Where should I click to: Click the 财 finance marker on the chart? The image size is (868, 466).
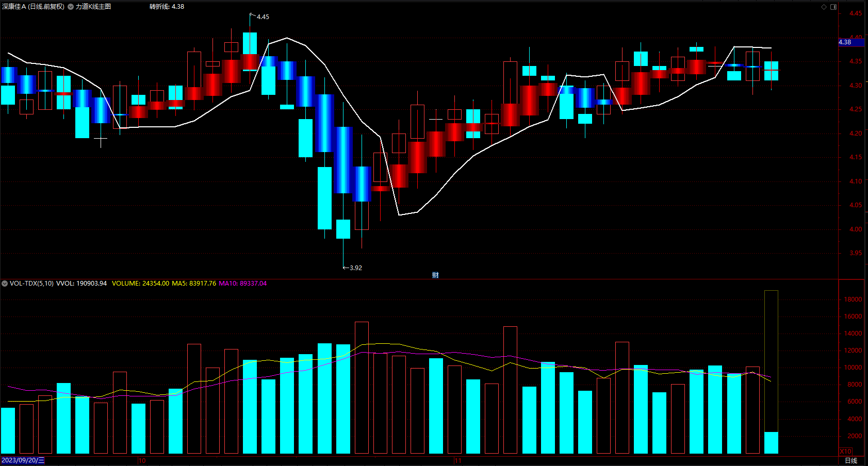tap(435, 275)
